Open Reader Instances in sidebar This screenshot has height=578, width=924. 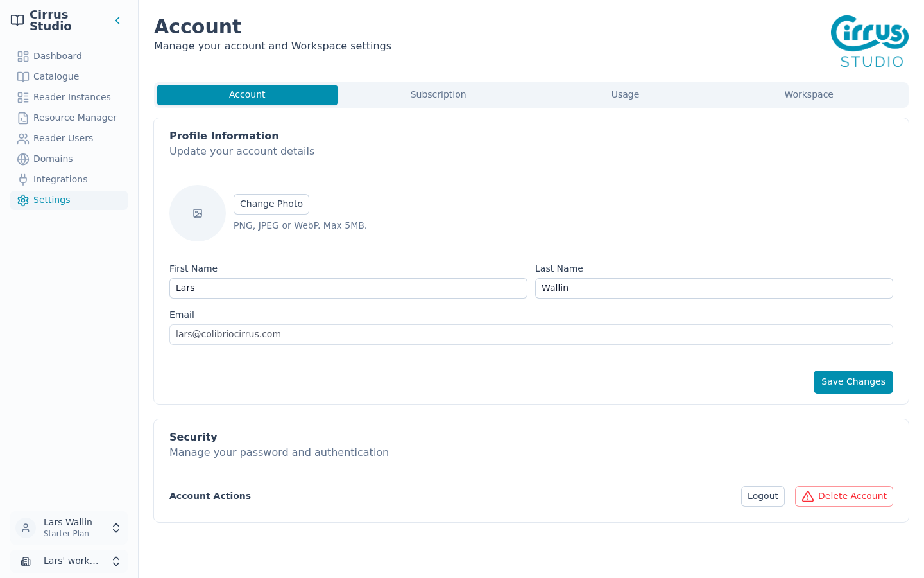tap(69, 98)
